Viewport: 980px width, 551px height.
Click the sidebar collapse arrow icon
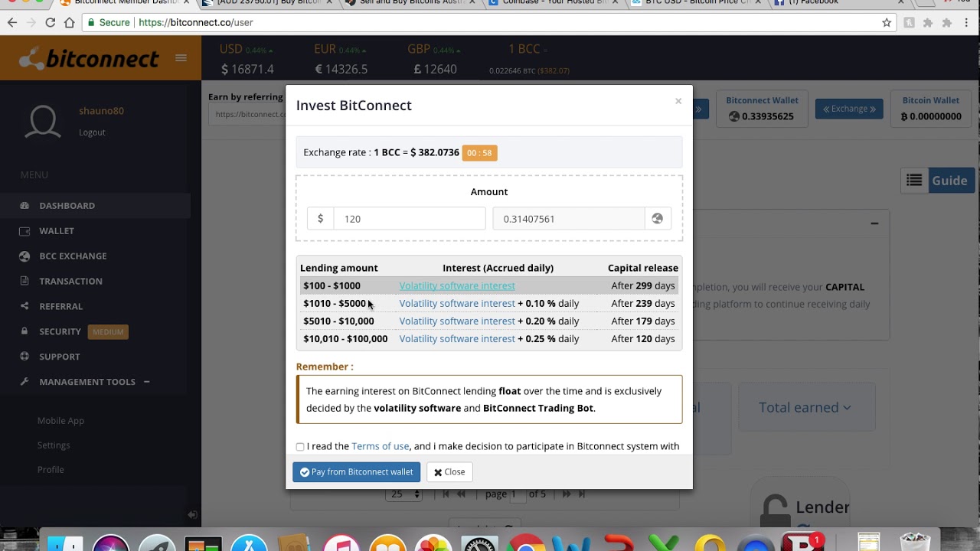[192, 515]
